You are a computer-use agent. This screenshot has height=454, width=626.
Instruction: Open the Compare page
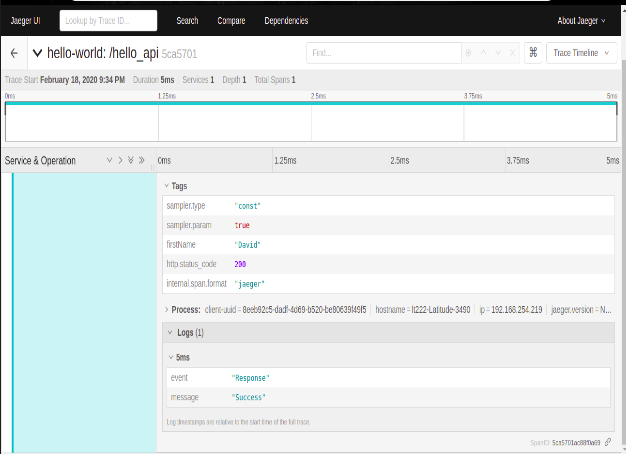click(231, 21)
